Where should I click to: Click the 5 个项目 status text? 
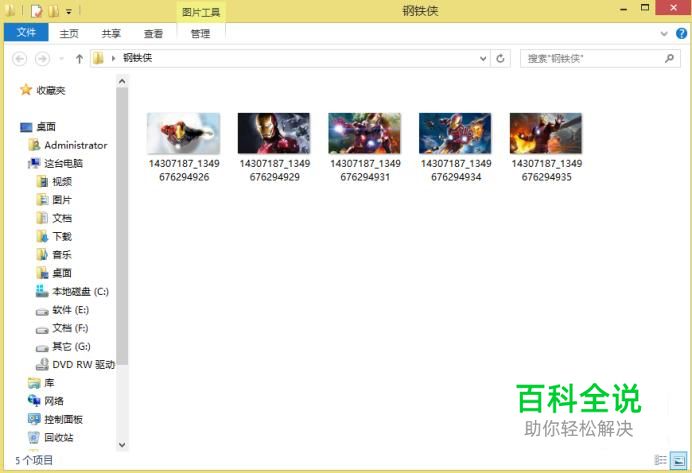[34, 460]
